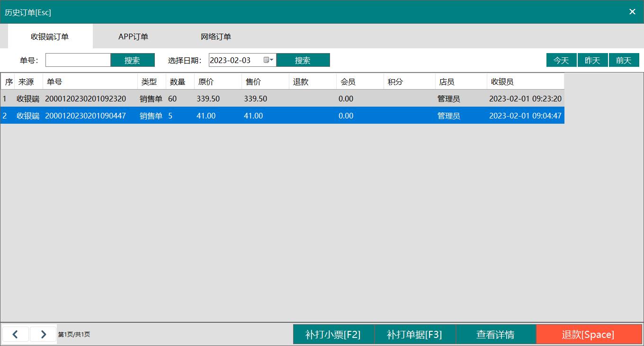Go to the previous page arrow
The image size is (644, 346).
(x=15, y=334)
